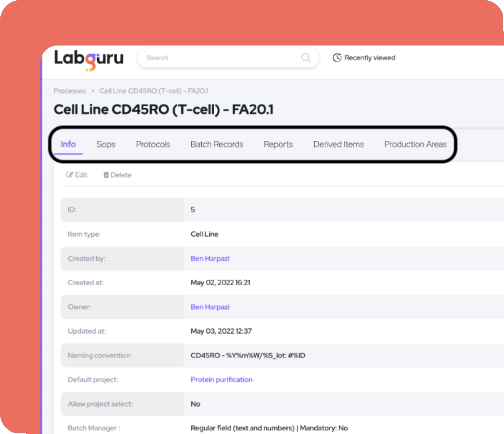504x434 pixels.
Task: Click the Labguru logo
Action: pos(89,60)
